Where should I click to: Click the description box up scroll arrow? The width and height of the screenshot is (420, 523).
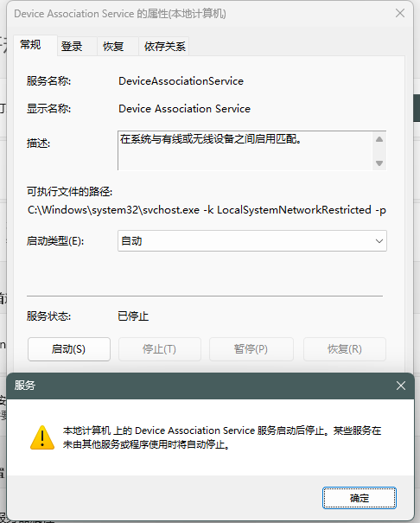click(x=379, y=139)
